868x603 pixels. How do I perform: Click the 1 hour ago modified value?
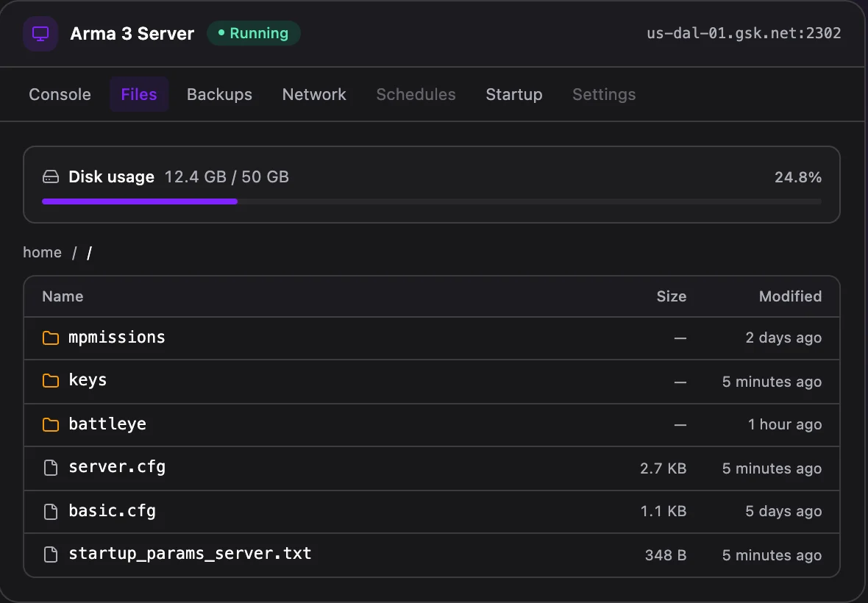click(x=784, y=424)
